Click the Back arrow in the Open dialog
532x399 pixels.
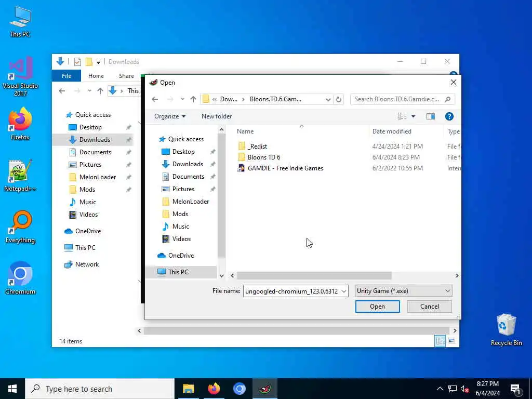pos(155,99)
